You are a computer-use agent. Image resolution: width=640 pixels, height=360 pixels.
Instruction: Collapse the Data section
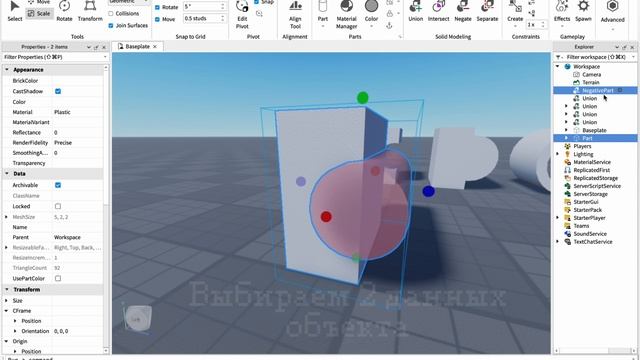pos(7,173)
